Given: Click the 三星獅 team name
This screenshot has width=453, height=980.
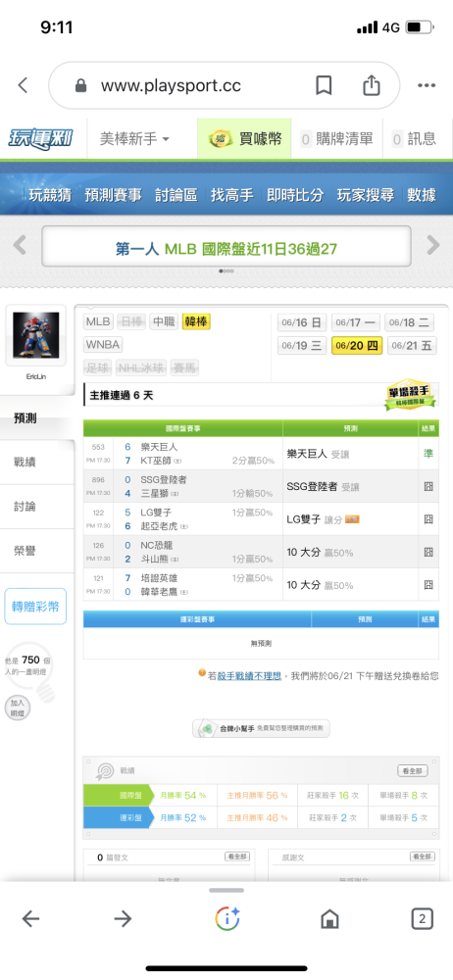Looking at the screenshot, I should click(156, 494).
